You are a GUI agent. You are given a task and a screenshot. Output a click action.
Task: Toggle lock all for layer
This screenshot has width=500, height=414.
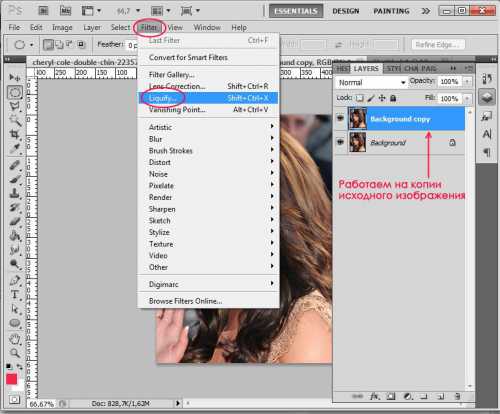coord(393,98)
